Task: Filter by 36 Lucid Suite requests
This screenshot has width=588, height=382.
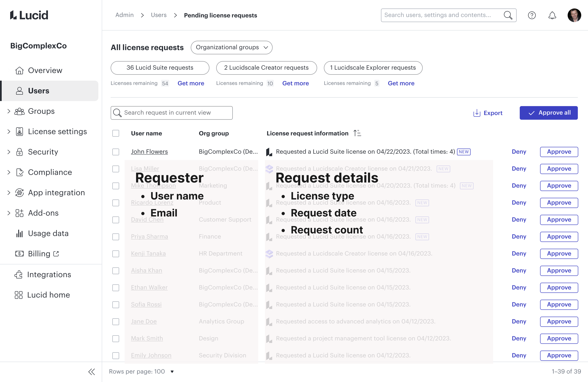Action: [x=160, y=68]
